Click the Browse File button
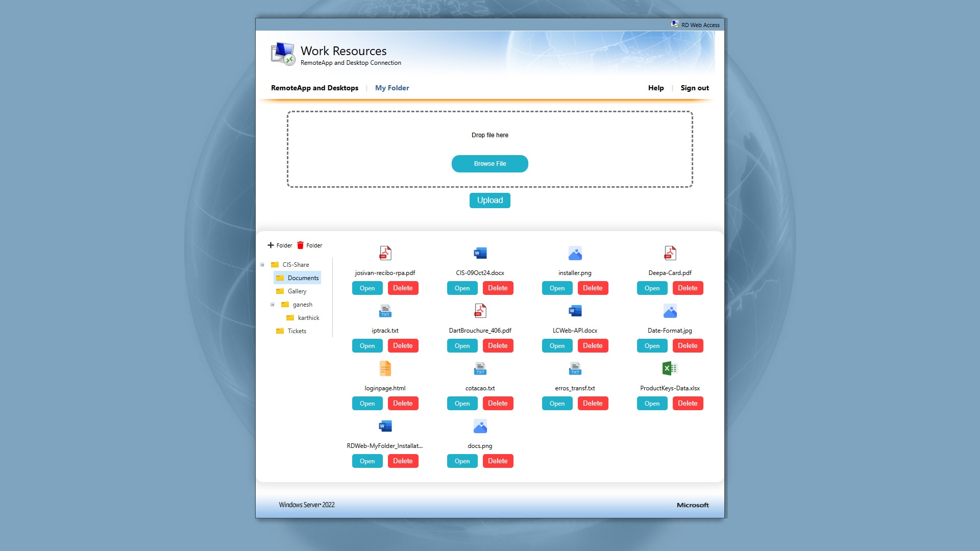980x551 pixels. (490, 164)
